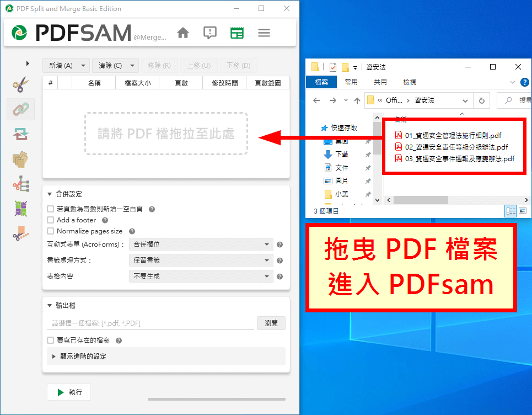Select the Split by size tool
The image size is (532, 415).
point(21,233)
